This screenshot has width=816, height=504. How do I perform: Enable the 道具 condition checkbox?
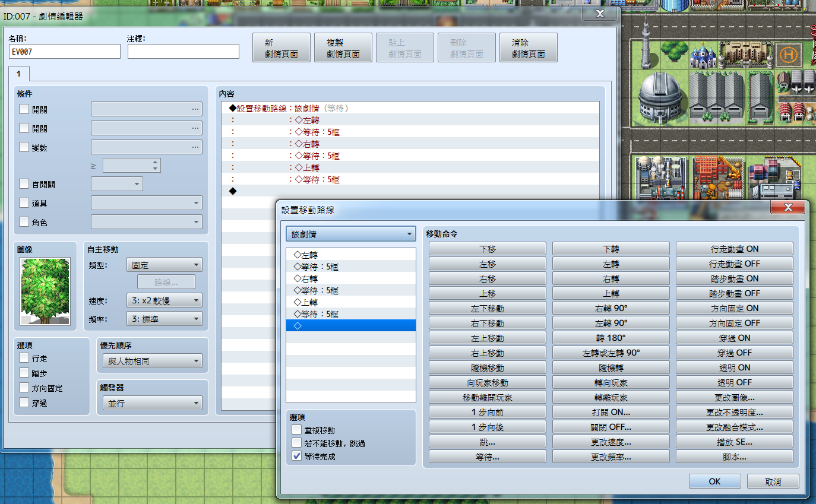(x=24, y=203)
